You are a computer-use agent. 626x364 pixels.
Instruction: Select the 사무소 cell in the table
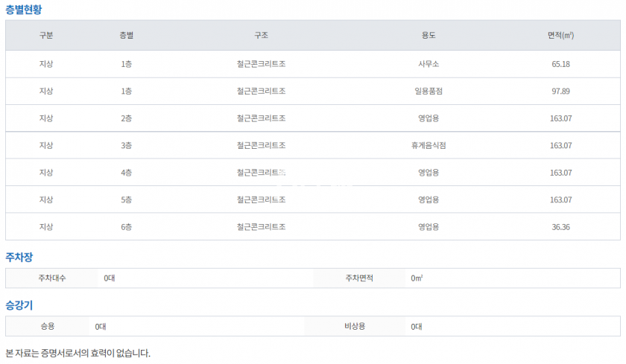click(x=429, y=64)
